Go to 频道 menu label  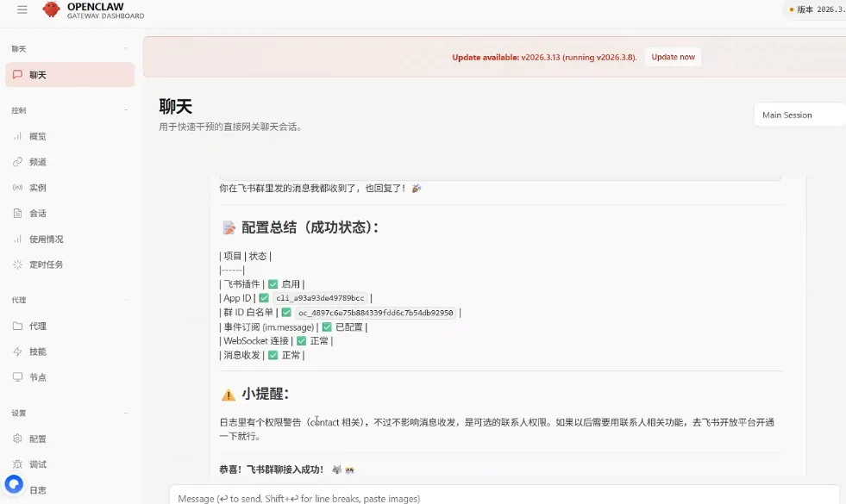38,162
